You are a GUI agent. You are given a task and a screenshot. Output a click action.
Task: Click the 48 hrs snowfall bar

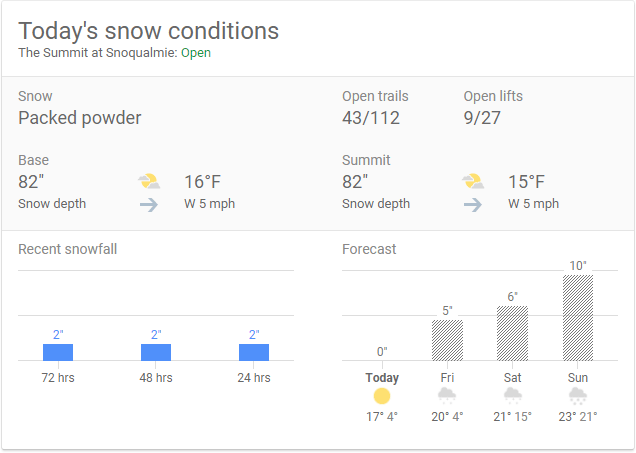click(156, 352)
